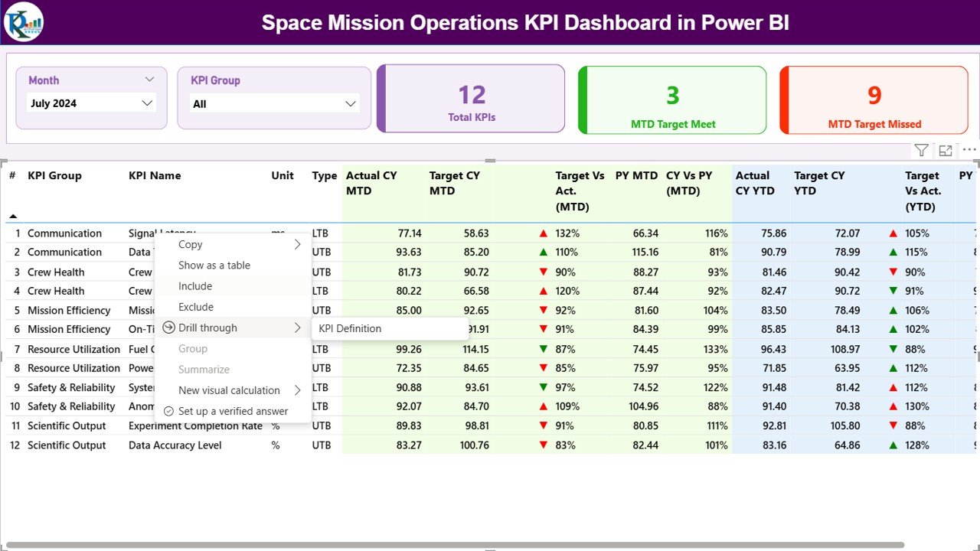Collapse the KPI Group slicer header chevron
This screenshot has height=551, width=980.
pos(353,80)
